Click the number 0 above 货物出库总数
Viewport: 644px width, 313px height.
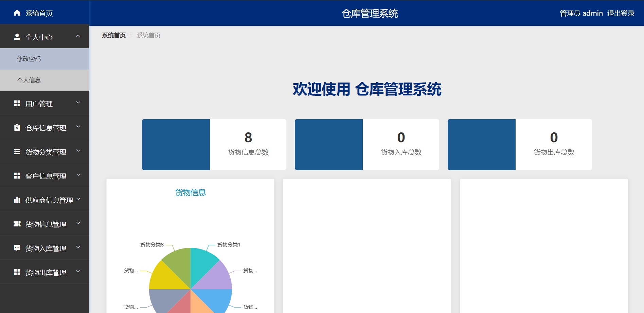[x=554, y=137]
